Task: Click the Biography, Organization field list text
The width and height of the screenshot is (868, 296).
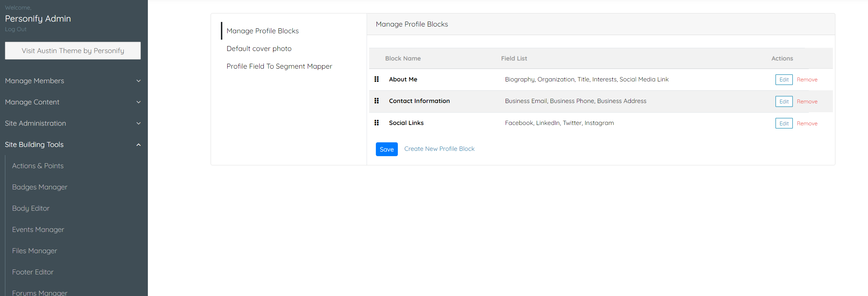Action: 587,79
